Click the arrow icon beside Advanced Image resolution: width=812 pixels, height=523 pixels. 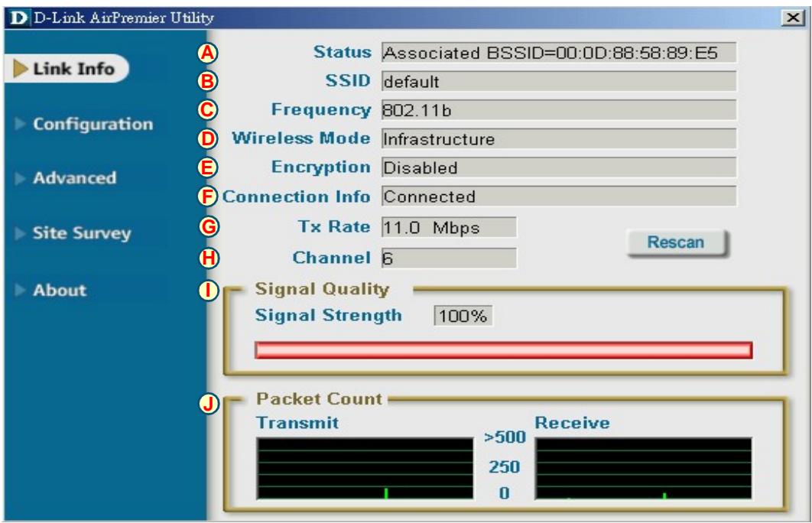[20, 178]
